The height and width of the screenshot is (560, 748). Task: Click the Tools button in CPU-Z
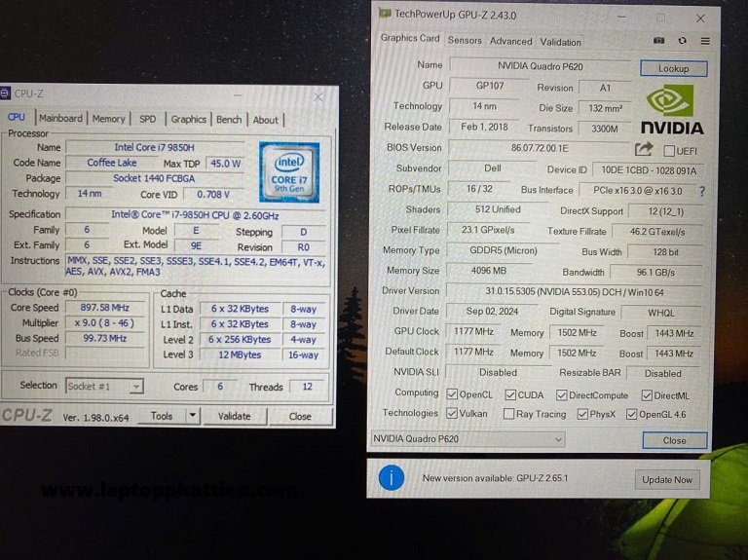click(162, 416)
